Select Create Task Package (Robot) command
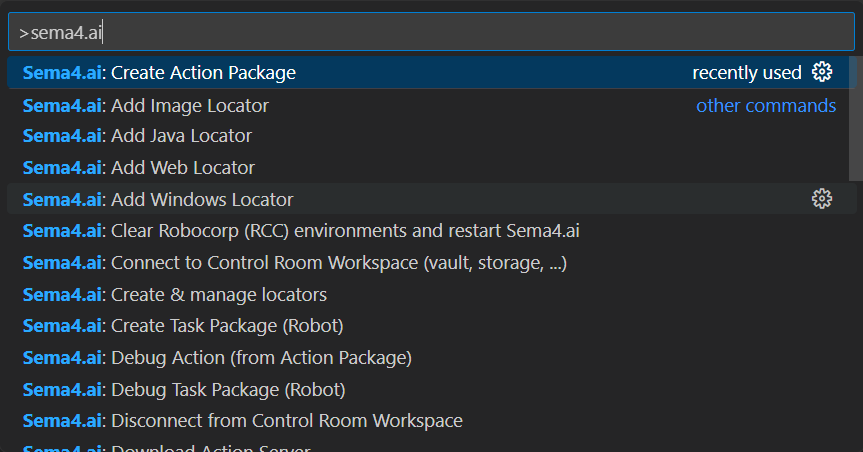The image size is (863, 452). 432,326
